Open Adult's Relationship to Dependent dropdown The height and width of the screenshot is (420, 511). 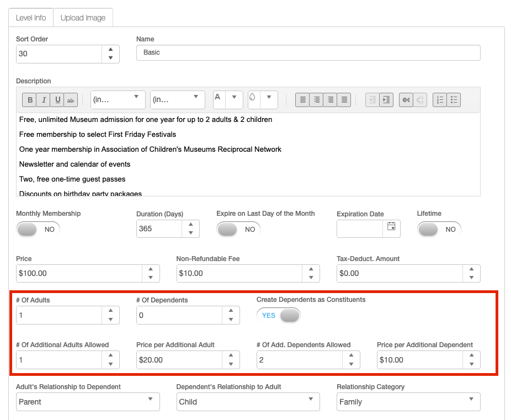[88, 402]
